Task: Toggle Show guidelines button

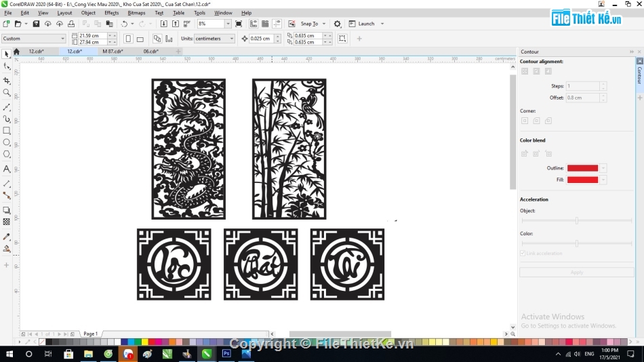Action: (x=277, y=24)
